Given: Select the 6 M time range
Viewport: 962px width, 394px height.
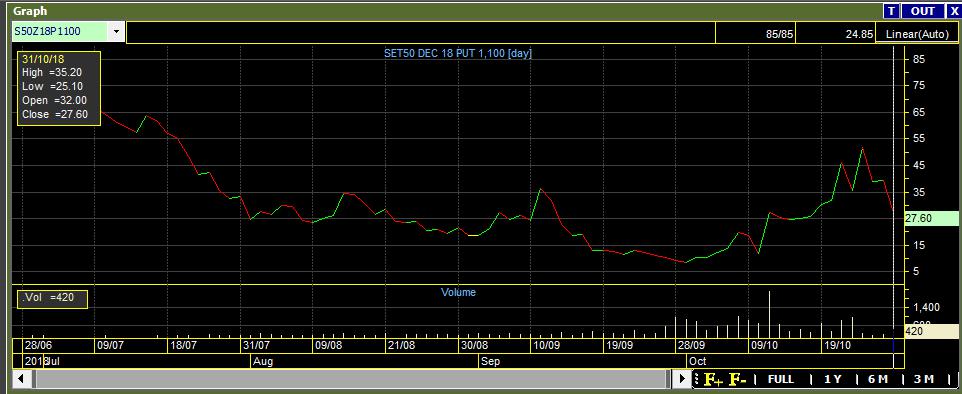Looking at the screenshot, I should [x=878, y=379].
